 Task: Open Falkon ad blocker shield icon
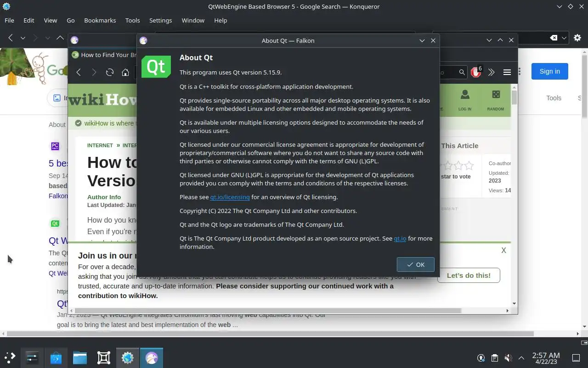[476, 72]
